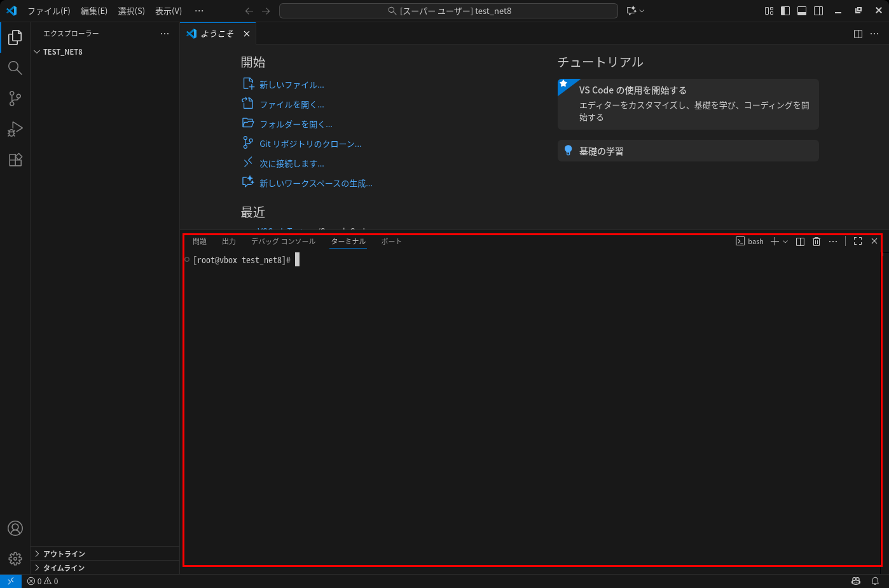The height and width of the screenshot is (588, 889).
Task: Open the Accounts menu icon
Action: click(15, 528)
